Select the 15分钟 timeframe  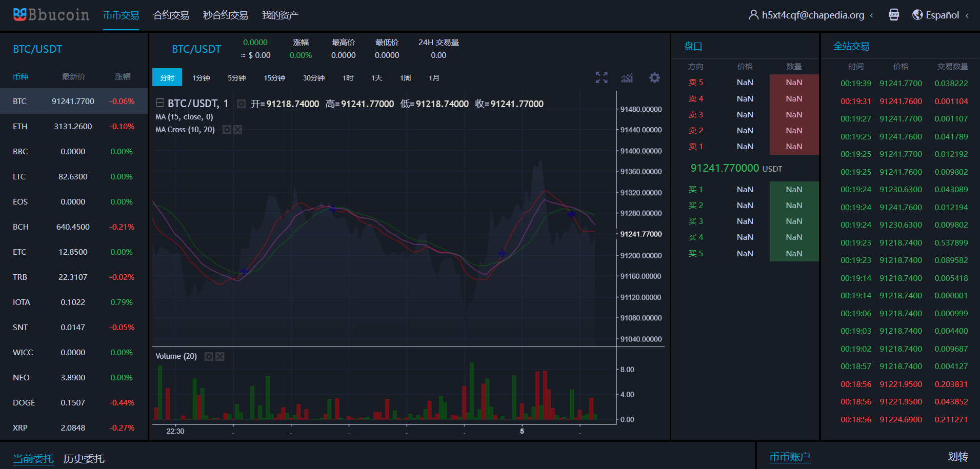click(x=274, y=78)
